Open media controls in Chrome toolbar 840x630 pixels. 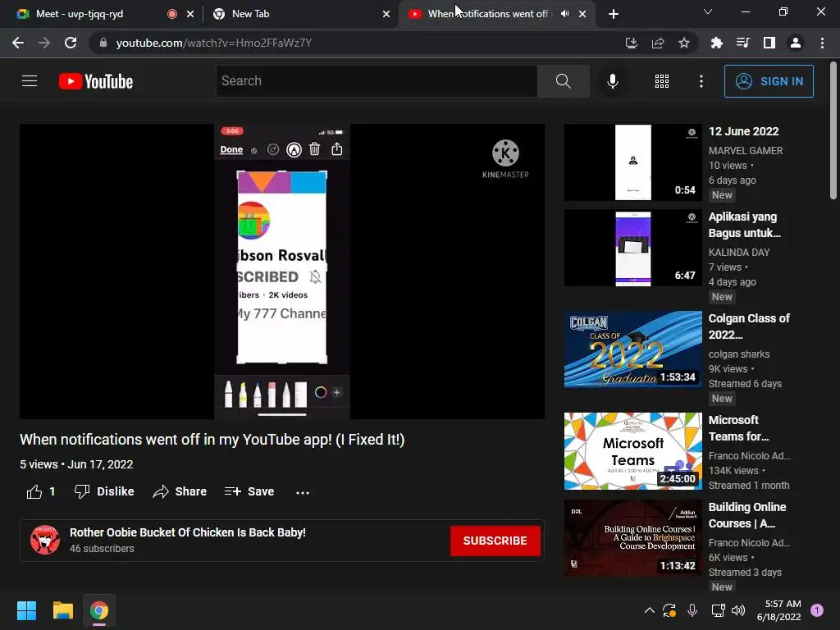pos(742,43)
